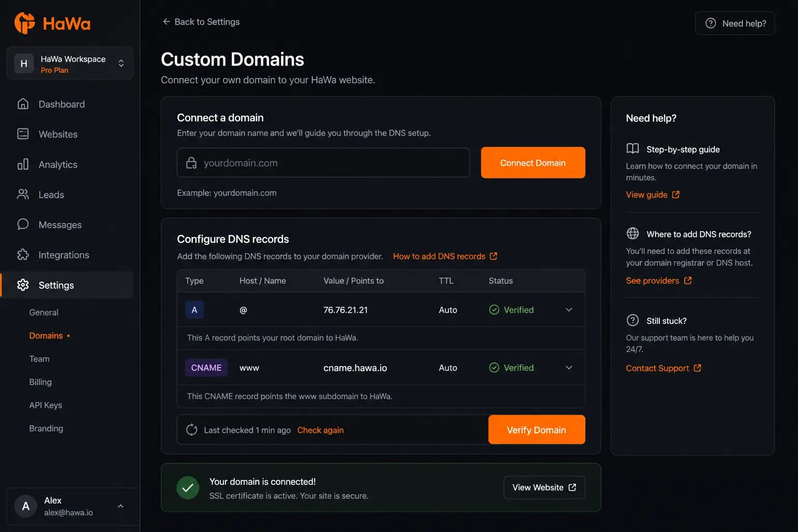Open the Dashboard home icon

coord(23,104)
